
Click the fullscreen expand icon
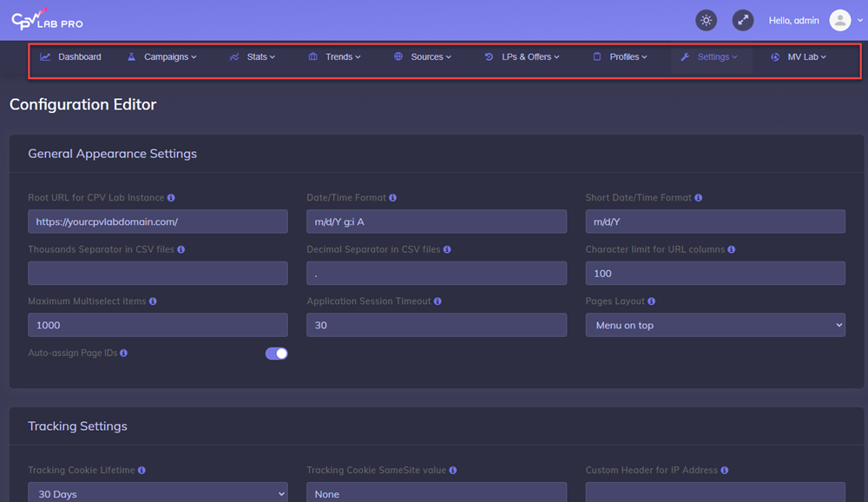pos(743,20)
